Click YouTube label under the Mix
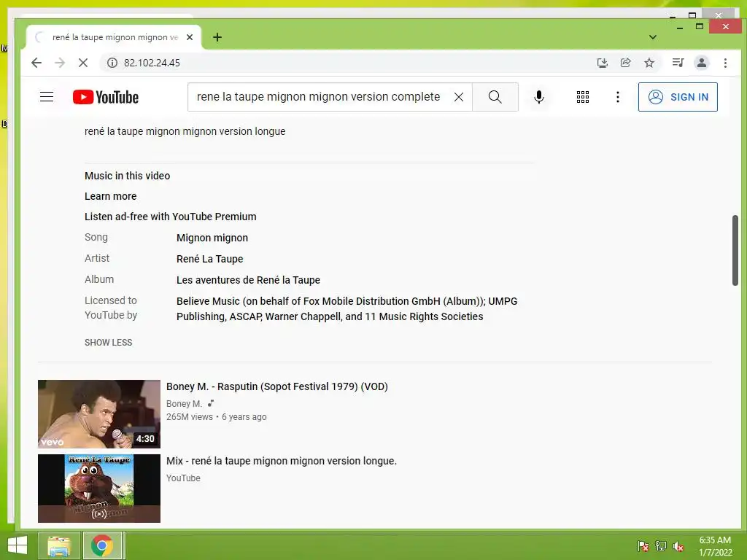 (x=183, y=478)
